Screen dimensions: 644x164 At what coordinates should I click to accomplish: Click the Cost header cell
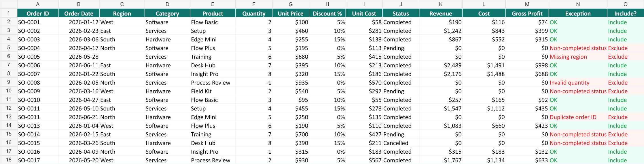coord(484,13)
